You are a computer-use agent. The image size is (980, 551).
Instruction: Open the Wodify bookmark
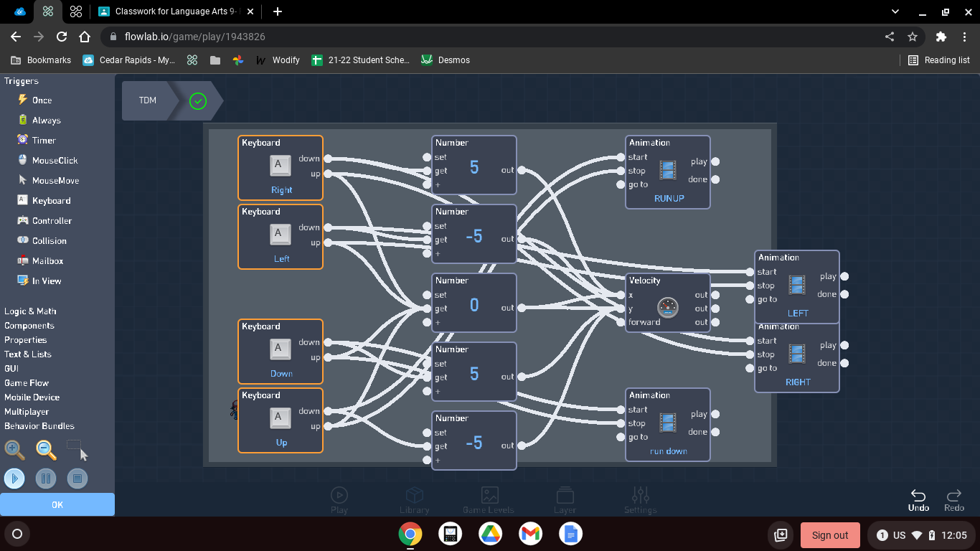(278, 60)
